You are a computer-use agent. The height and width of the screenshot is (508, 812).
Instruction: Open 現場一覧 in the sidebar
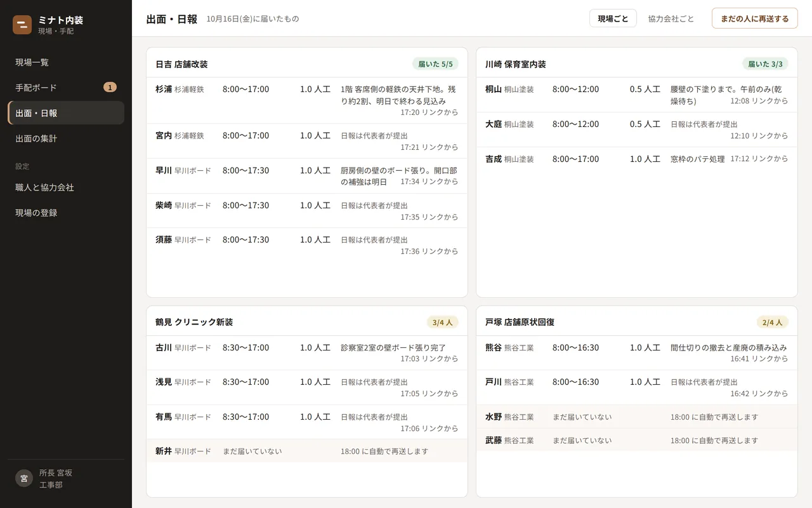pyautogui.click(x=66, y=62)
